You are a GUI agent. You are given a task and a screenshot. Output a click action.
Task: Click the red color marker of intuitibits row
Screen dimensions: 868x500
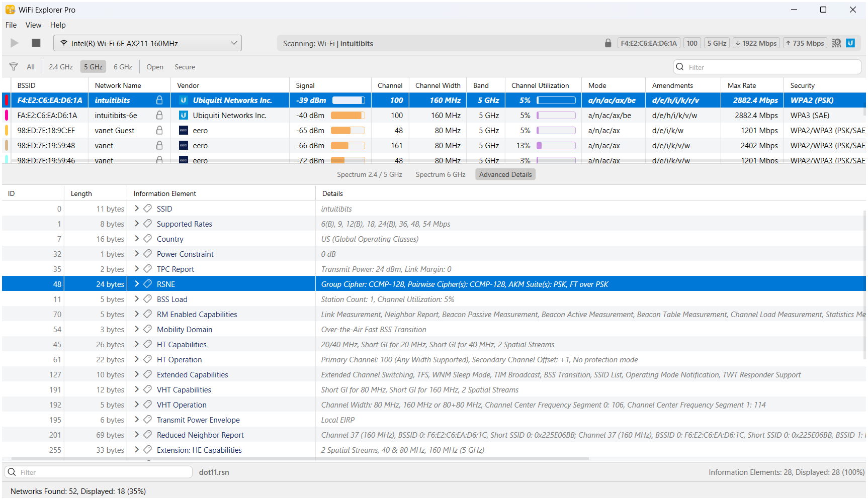pos(7,101)
